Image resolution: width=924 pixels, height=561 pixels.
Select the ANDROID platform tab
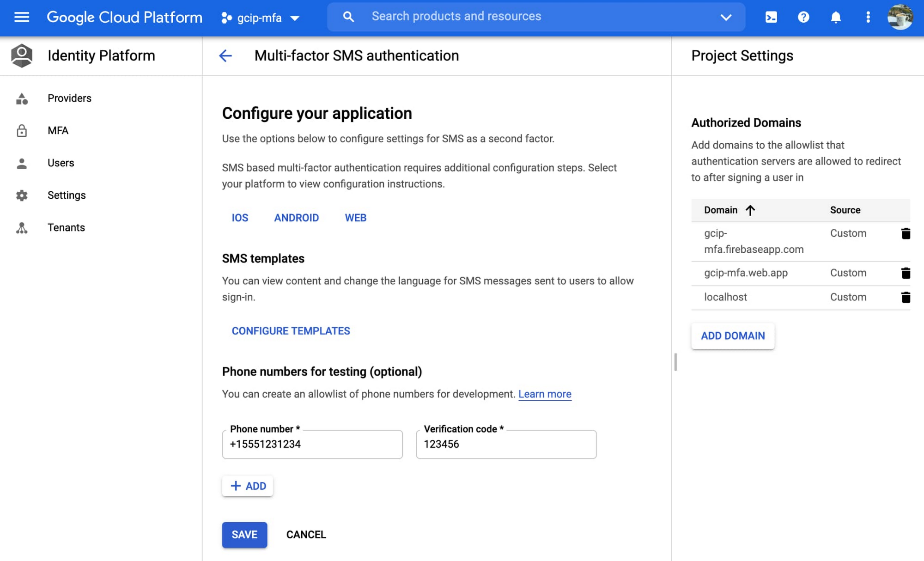pyautogui.click(x=296, y=217)
